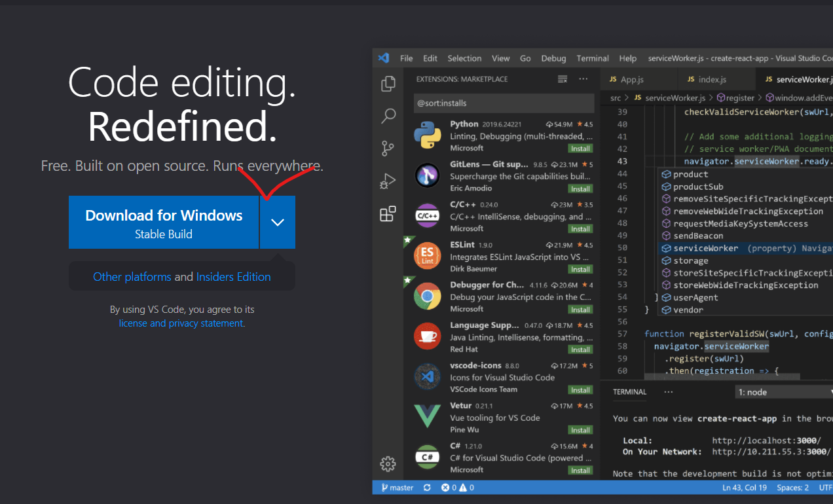Viewport: 833px width, 504px height.
Task: Click 'http://localhost:3000/' in terminal output
Action: point(767,441)
